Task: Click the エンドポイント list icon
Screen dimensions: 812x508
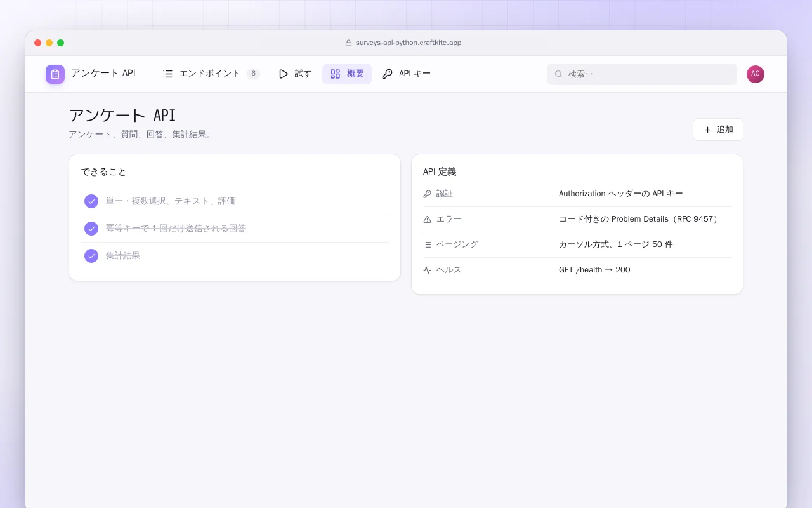Action: point(167,74)
